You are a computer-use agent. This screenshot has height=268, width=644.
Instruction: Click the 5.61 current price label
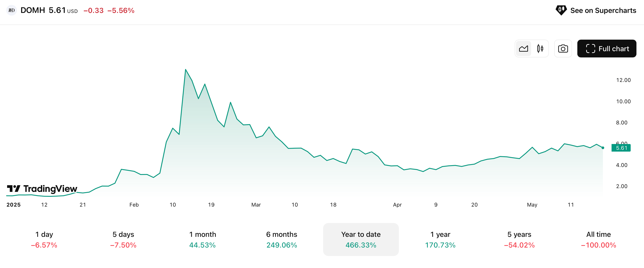click(621, 148)
